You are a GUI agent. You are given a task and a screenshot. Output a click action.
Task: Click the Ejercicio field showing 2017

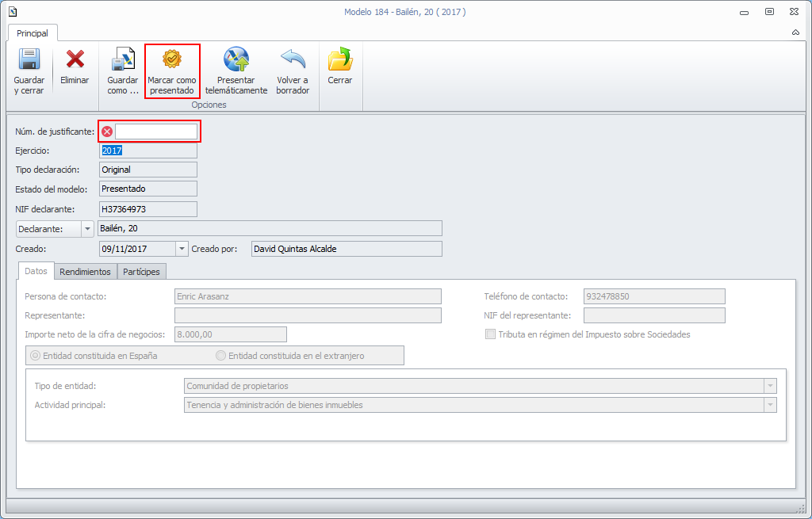click(x=148, y=151)
